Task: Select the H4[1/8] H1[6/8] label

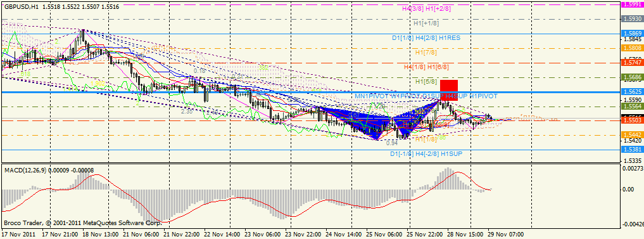Action: pos(426,67)
